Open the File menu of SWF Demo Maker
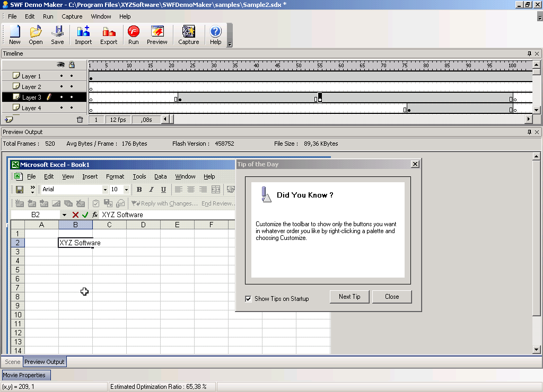Image resolution: width=543 pixels, height=392 pixels. pyautogui.click(x=12, y=16)
